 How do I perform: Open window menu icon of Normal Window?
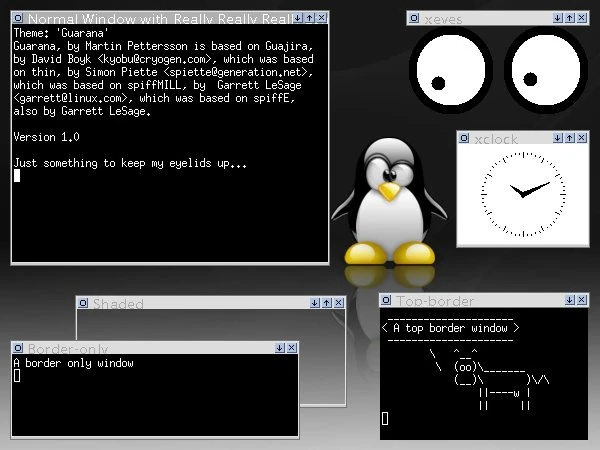tap(18, 18)
